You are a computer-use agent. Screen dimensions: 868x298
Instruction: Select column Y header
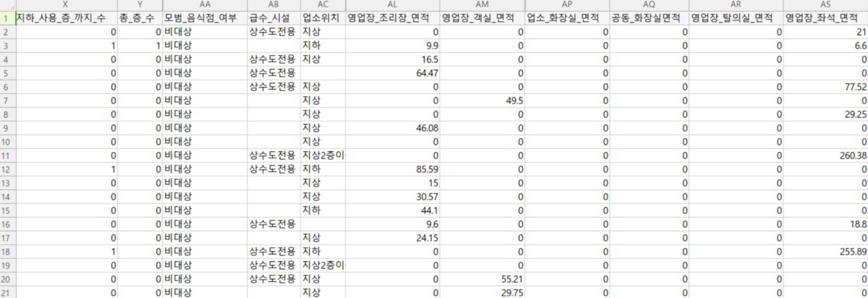tap(140, 4)
